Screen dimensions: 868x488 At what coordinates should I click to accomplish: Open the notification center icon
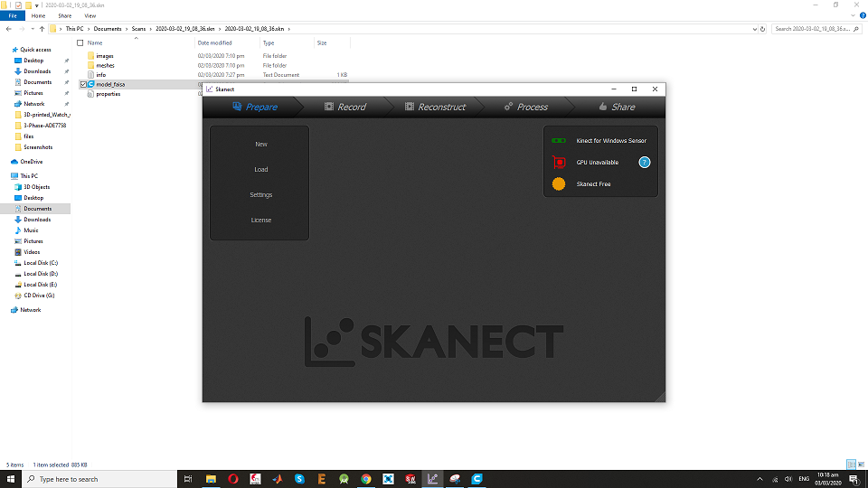click(854, 479)
